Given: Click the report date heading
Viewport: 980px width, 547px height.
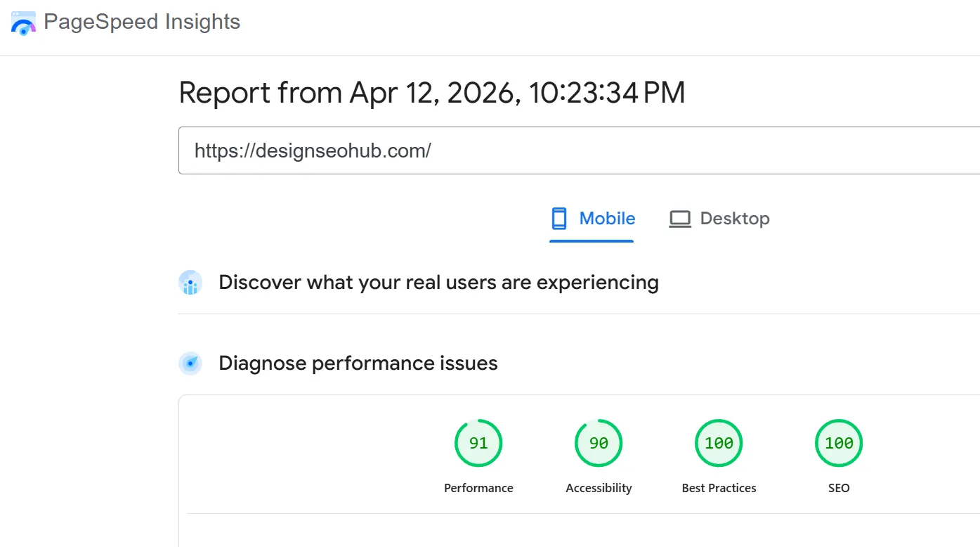Looking at the screenshot, I should [431, 93].
